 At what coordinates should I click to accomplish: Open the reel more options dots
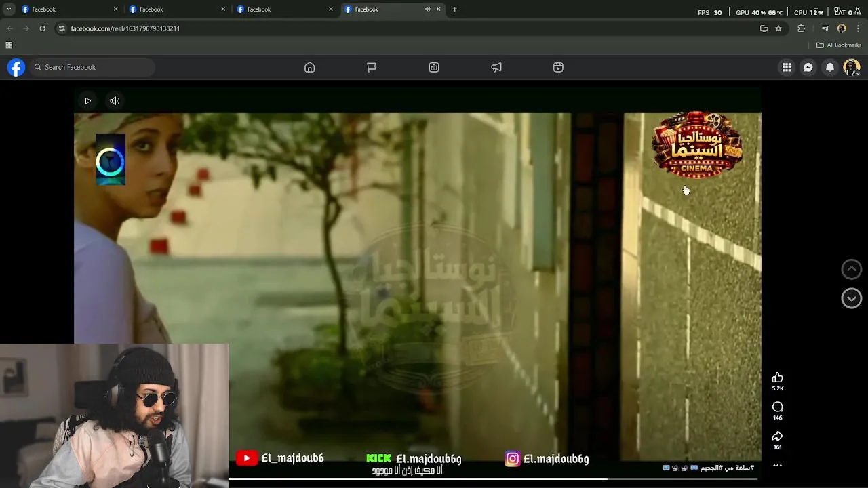tap(778, 466)
